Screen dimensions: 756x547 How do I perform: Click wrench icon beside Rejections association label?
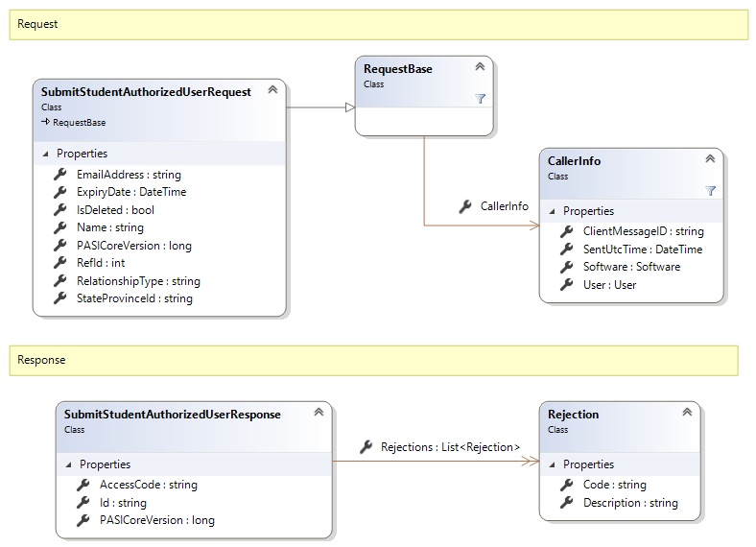(x=366, y=447)
